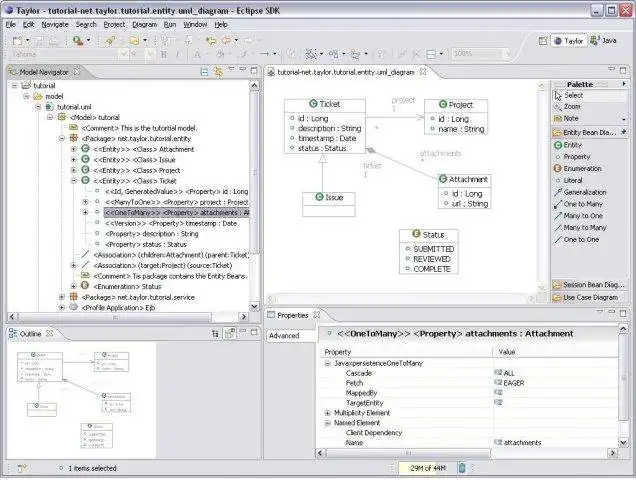Collapse the tutorial root tree node

tap(15, 86)
